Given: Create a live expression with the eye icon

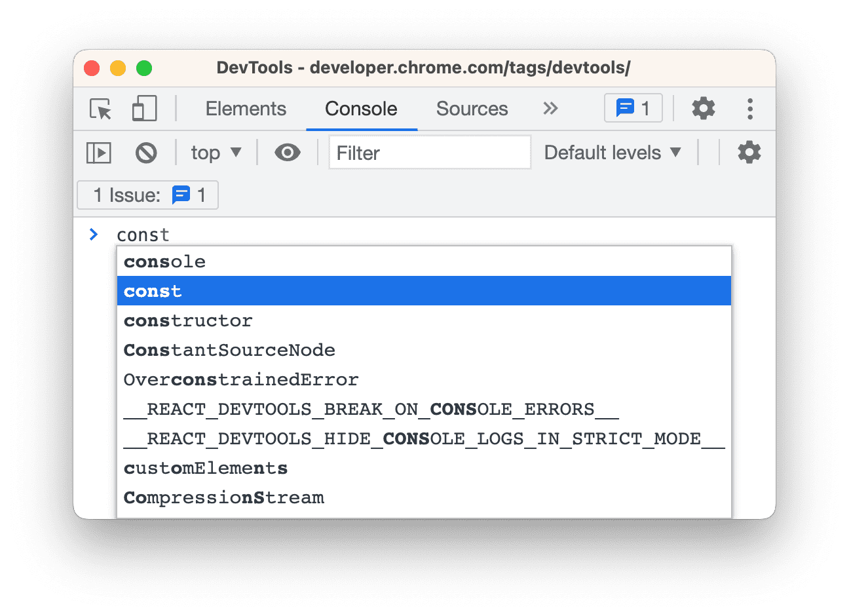Looking at the screenshot, I should (287, 152).
